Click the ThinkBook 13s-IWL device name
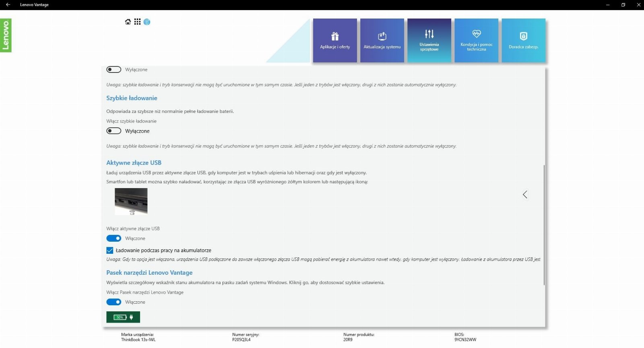Screen dimensions: 644x348 pos(138,340)
